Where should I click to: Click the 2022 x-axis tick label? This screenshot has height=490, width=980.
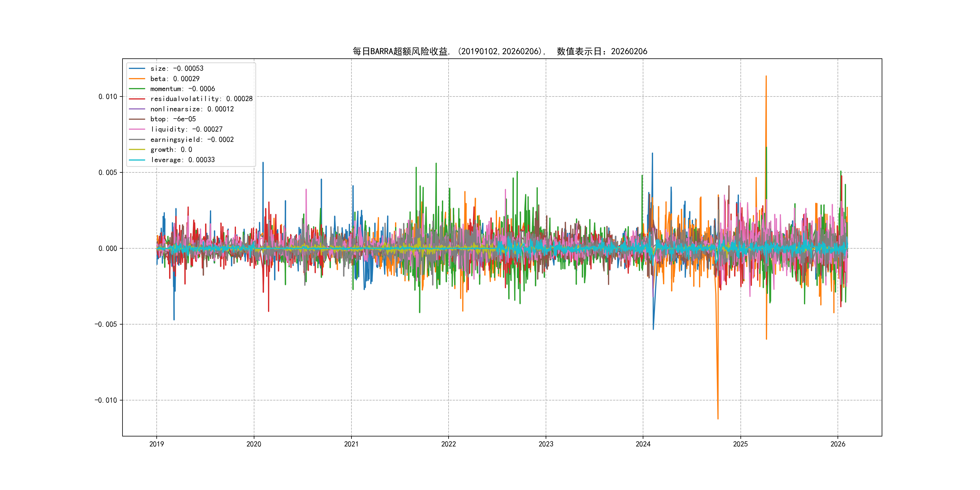448,444
